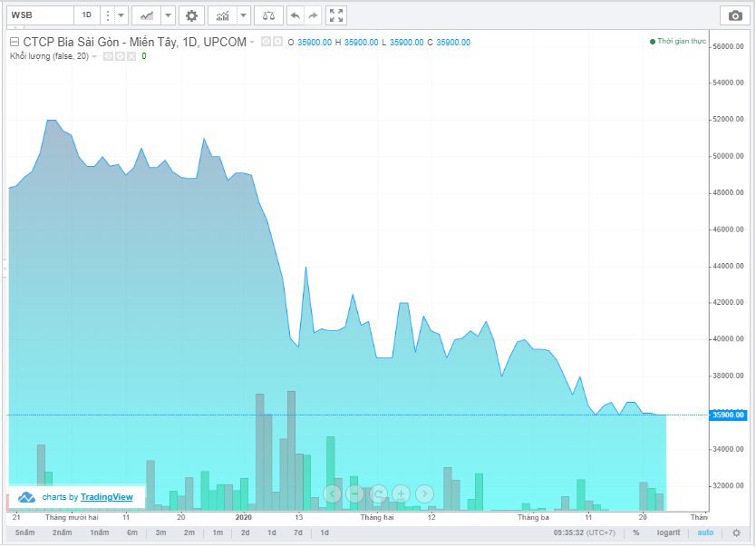Reset the chart view

click(x=378, y=493)
